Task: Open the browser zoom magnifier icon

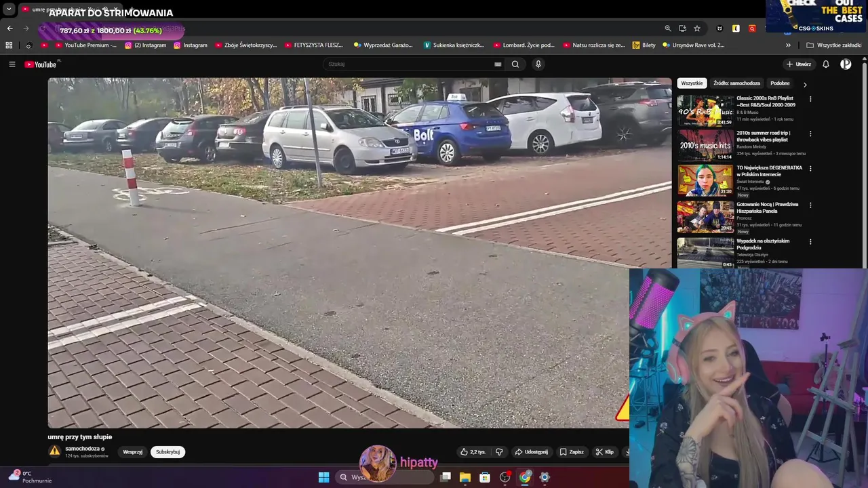Action: [x=668, y=28]
